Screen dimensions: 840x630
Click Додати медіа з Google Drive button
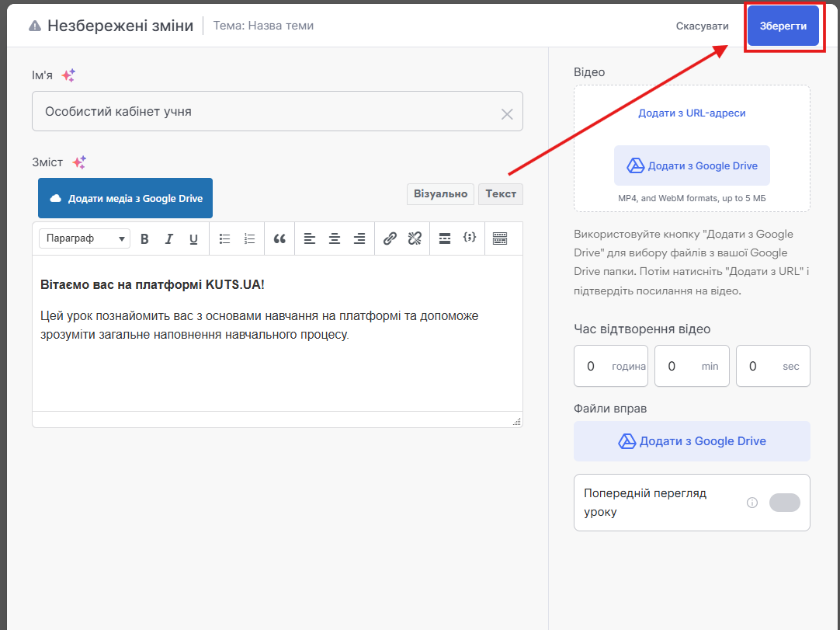coord(125,199)
